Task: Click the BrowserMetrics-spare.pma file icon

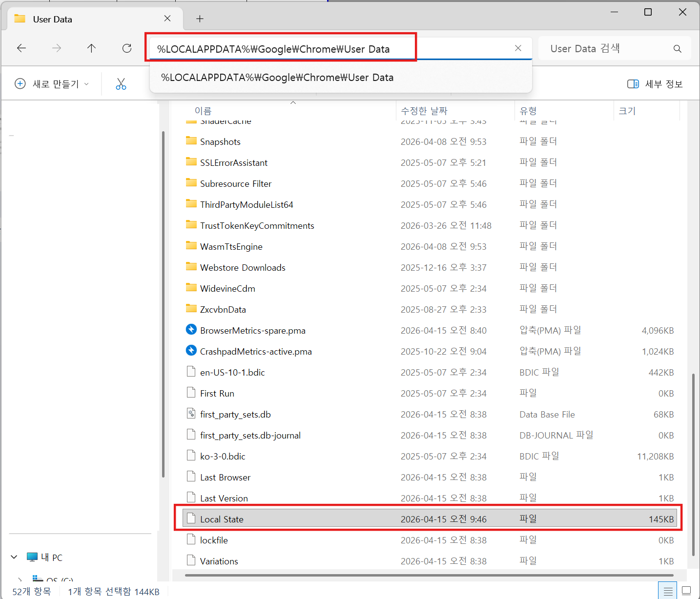Action: point(191,330)
